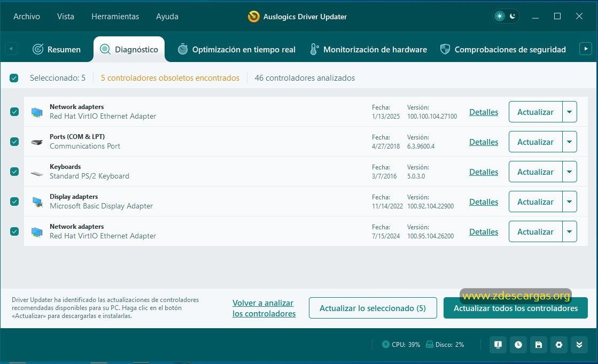
Task: Click the 'Seleccionado: 5' text
Action: (x=58, y=78)
